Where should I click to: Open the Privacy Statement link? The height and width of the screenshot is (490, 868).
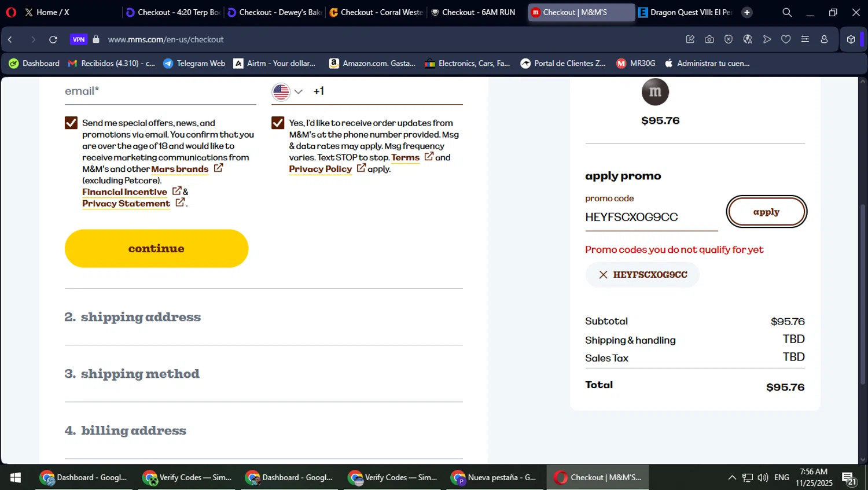[126, 204]
